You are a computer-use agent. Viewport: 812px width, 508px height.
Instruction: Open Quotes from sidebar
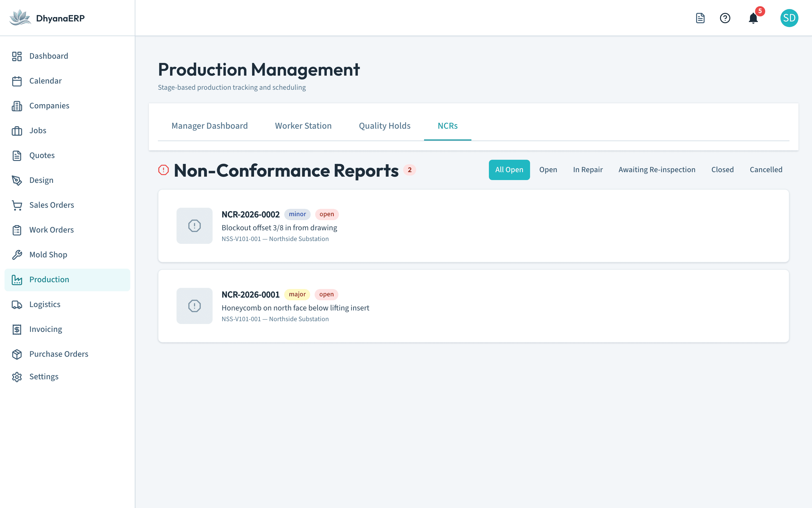click(67, 156)
